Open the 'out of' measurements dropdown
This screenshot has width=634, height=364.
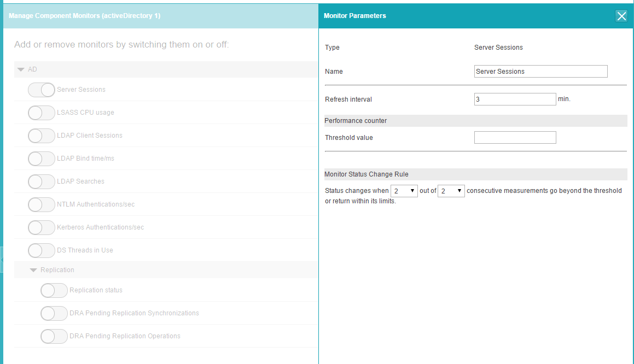coord(451,191)
